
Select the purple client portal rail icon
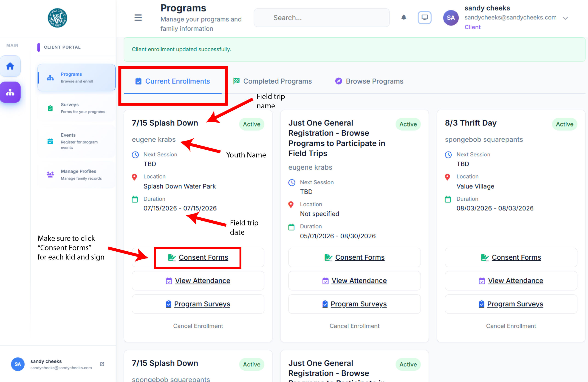(x=10, y=92)
